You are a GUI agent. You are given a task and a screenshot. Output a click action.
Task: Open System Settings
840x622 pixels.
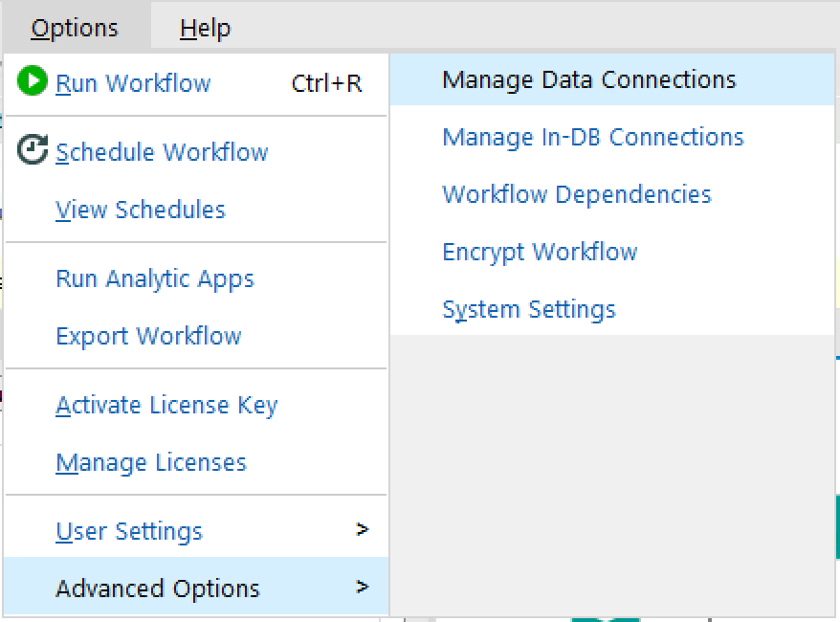pyautogui.click(x=529, y=309)
